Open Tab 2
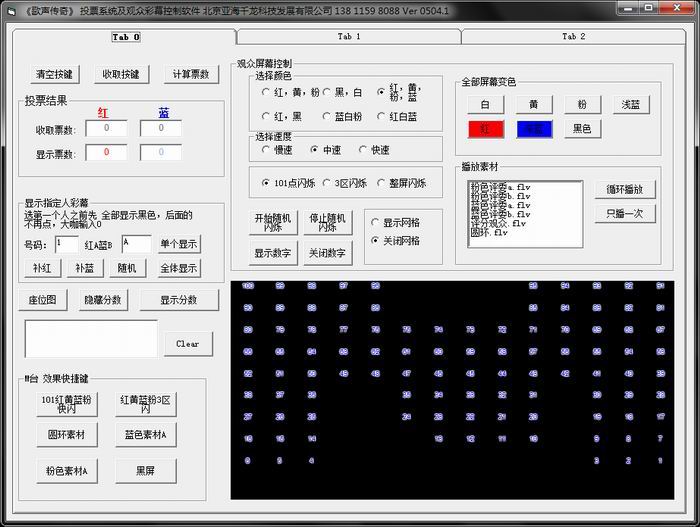 pos(573,36)
